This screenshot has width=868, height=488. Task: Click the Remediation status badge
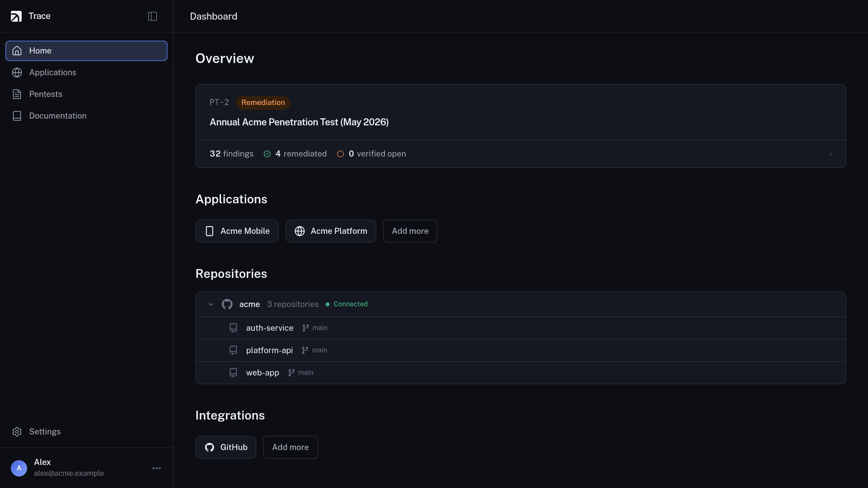tap(263, 102)
